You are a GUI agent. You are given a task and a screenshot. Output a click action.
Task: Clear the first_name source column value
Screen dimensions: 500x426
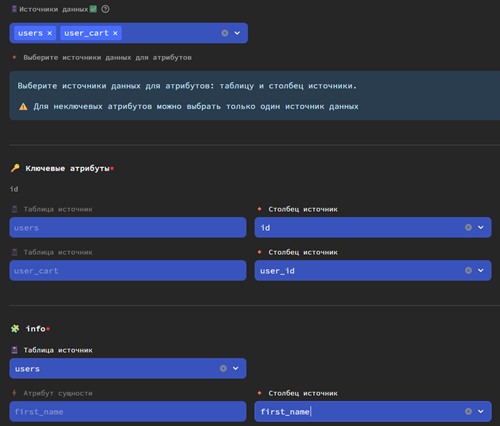[468, 411]
